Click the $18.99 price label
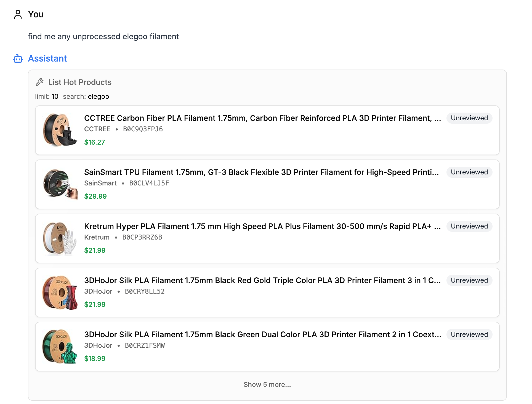 point(95,358)
